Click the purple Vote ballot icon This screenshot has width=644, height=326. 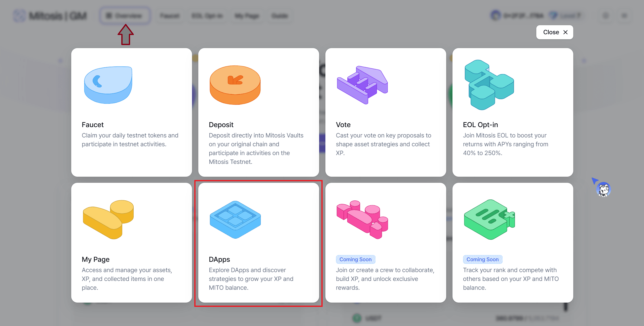pos(362,85)
